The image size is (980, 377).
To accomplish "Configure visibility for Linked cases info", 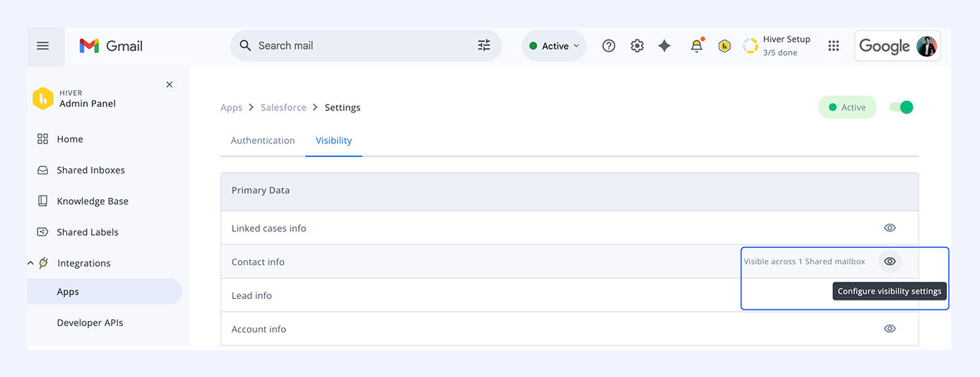I will click(890, 228).
